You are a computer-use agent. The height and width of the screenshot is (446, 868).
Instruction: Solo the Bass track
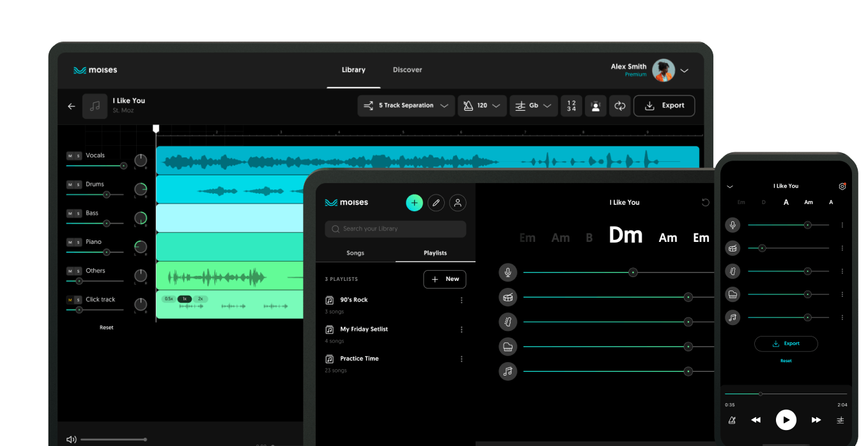click(78, 214)
